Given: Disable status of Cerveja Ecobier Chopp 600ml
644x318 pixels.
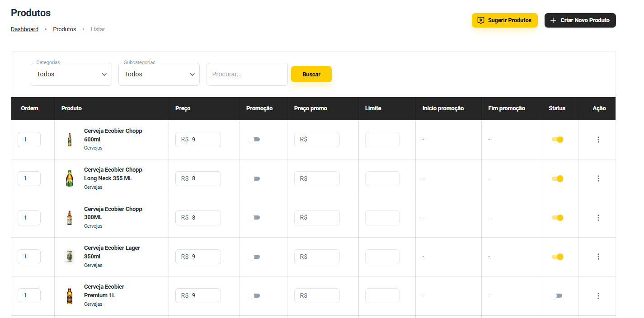Looking at the screenshot, I should pos(557,140).
